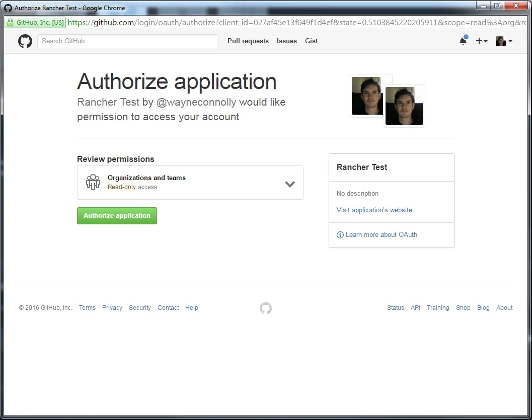Open the plus create-new menu
Image resolution: width=532 pixels, height=420 pixels.
[482, 41]
